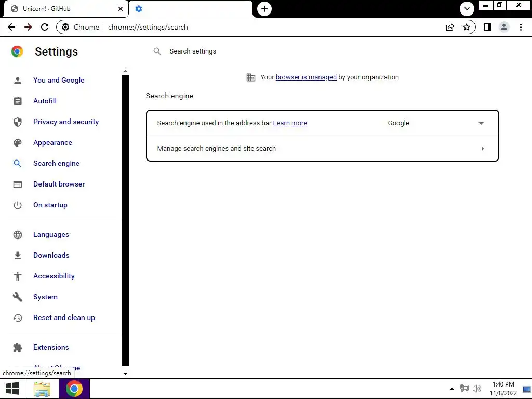This screenshot has height=399, width=532.
Task: Open the Extensions page
Action: (51, 348)
